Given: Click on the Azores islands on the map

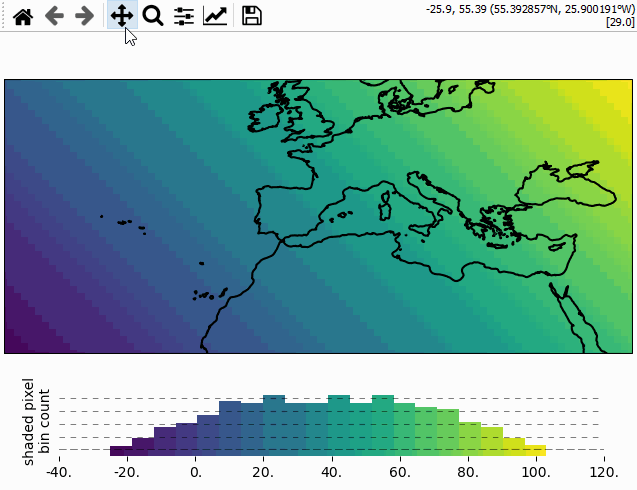Looking at the screenshot, I should (x=124, y=225).
